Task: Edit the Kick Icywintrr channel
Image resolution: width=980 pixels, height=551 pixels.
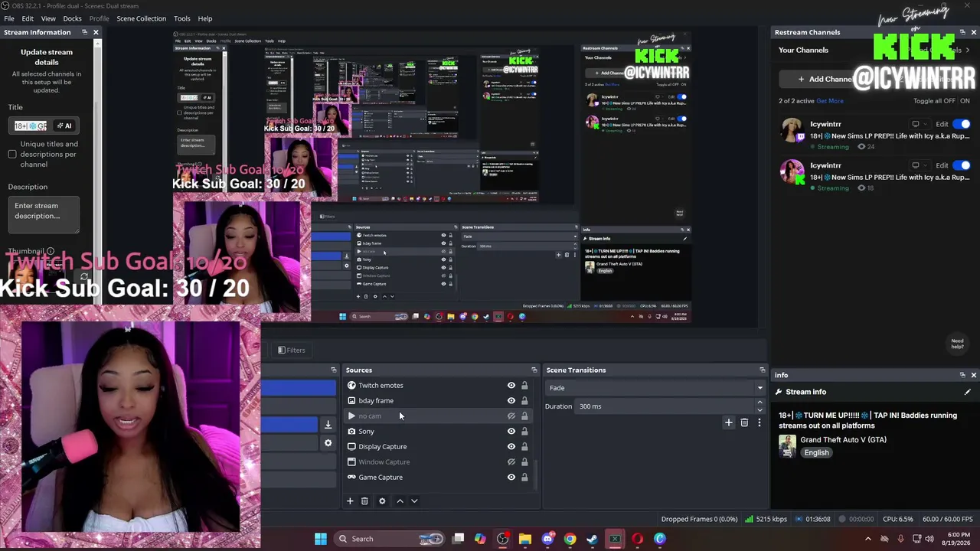Action: click(942, 165)
